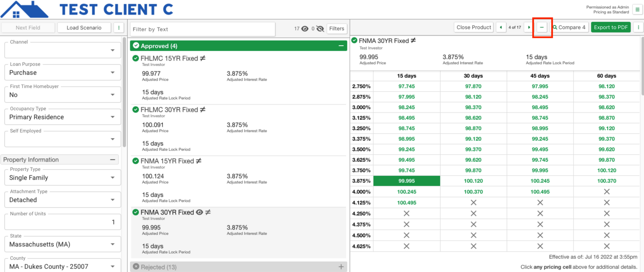This screenshot has width=644, height=272.
Task: Click the Rejected section X status icon
Action: (x=136, y=267)
